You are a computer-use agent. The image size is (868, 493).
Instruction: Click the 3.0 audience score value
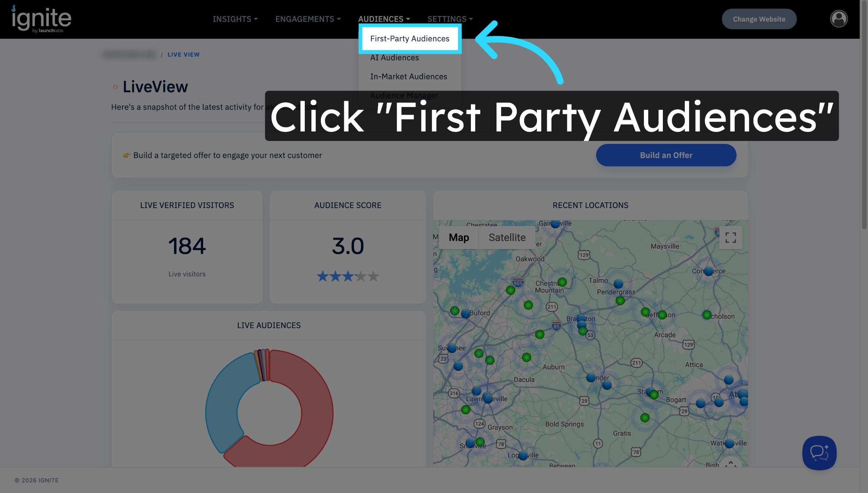click(x=347, y=246)
